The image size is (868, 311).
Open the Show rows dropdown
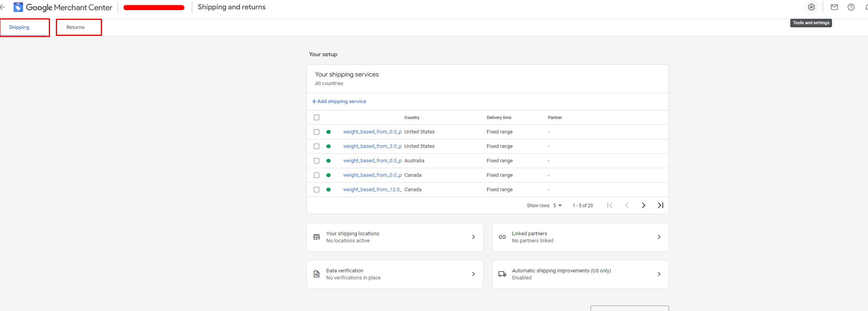pos(557,206)
